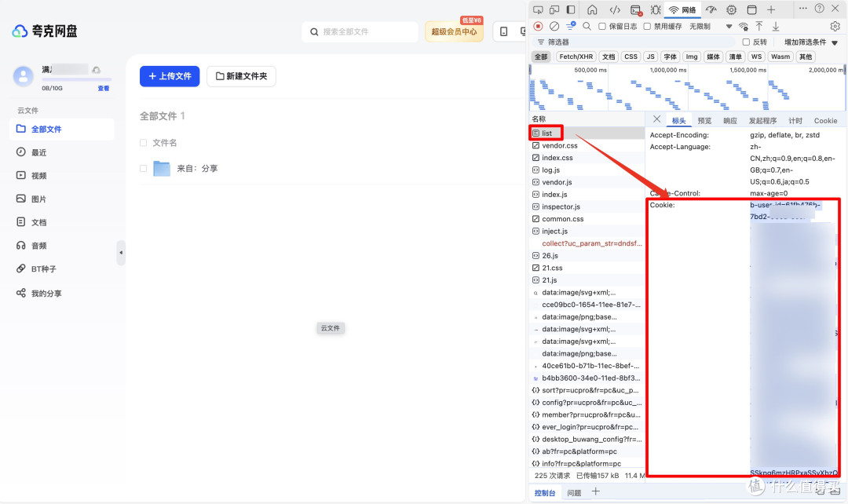Select the 标头 tab

tap(678, 121)
